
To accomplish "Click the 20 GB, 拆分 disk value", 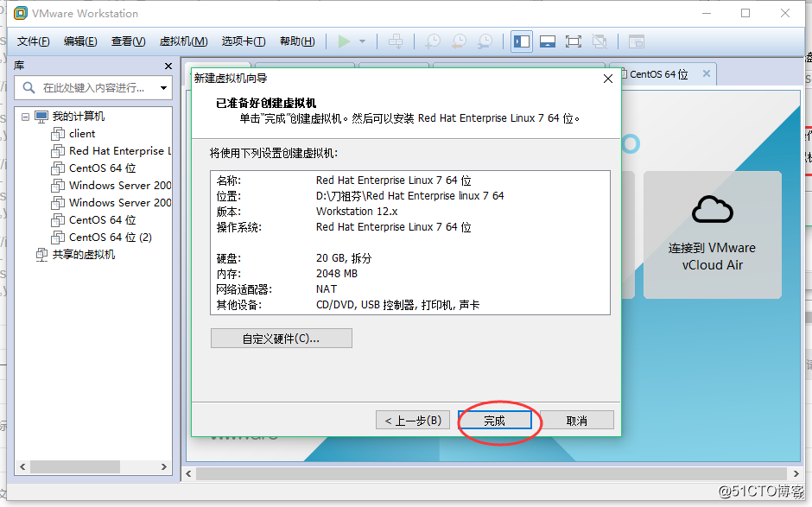I will (344, 258).
